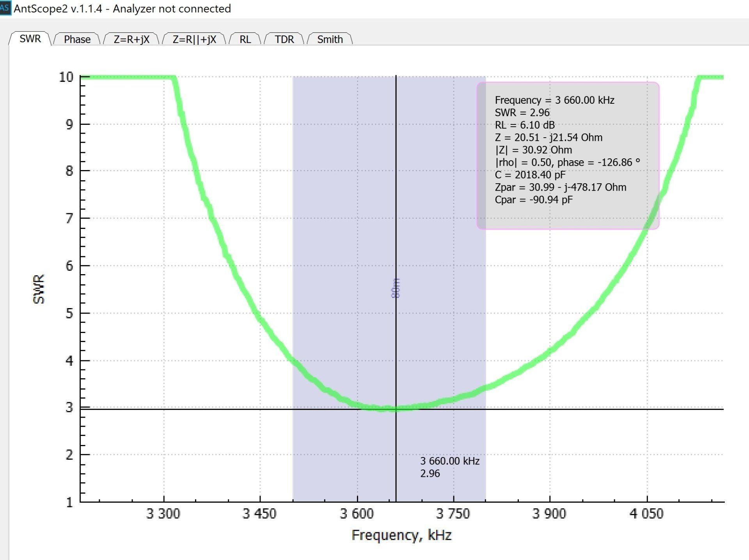Click the vertical SWR axis title
Screen dimensions: 749x560
[39, 289]
